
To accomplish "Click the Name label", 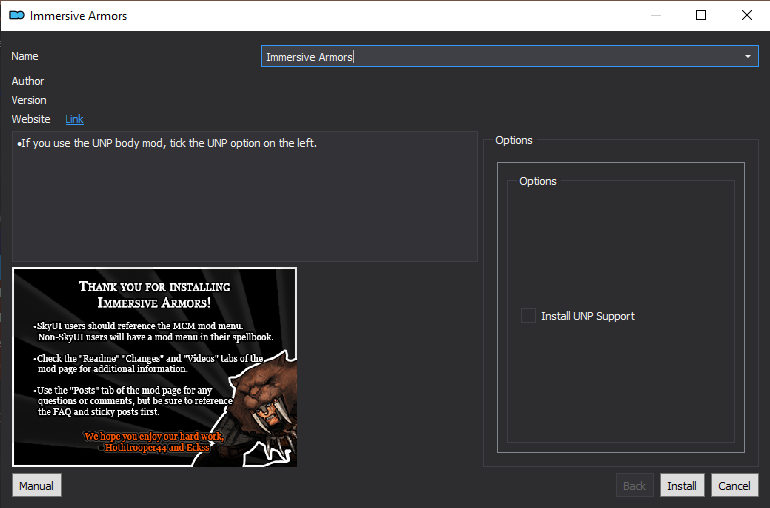I will [x=25, y=56].
